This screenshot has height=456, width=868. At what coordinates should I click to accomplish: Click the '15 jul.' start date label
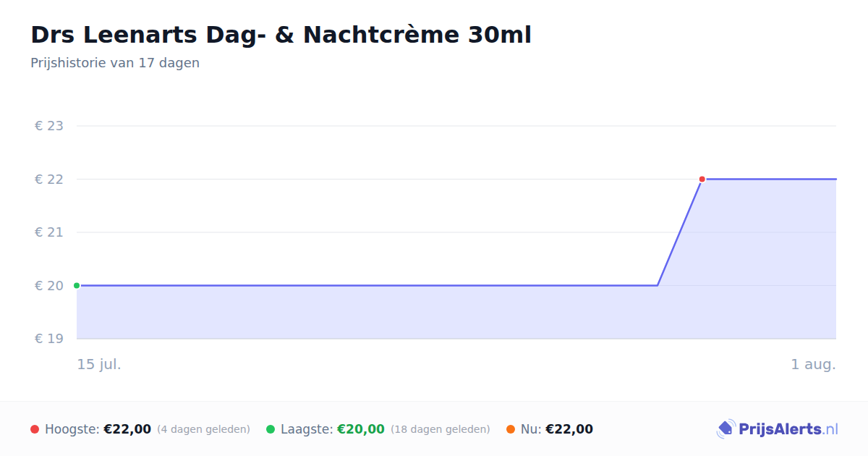(x=99, y=364)
